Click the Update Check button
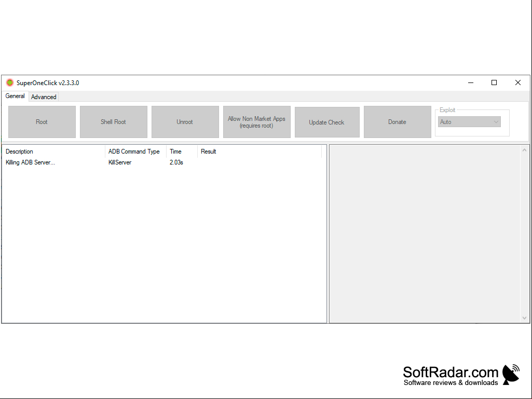The image size is (532, 399). [x=327, y=122]
